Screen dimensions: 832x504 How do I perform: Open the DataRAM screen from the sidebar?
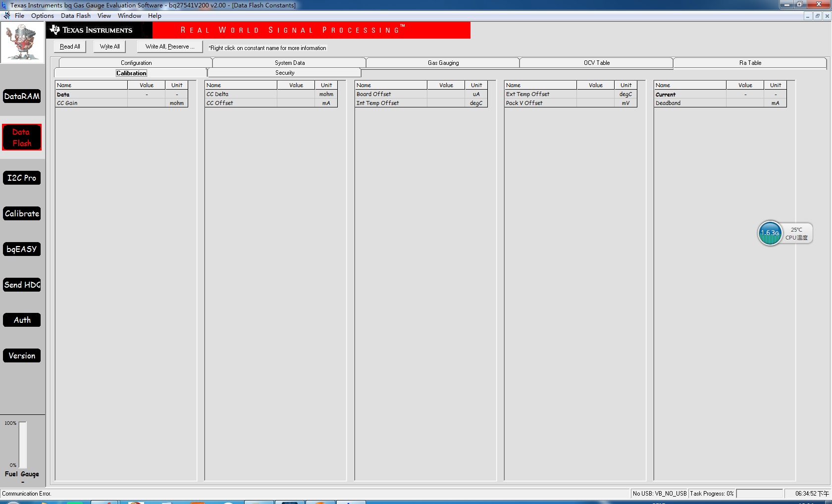(22, 96)
